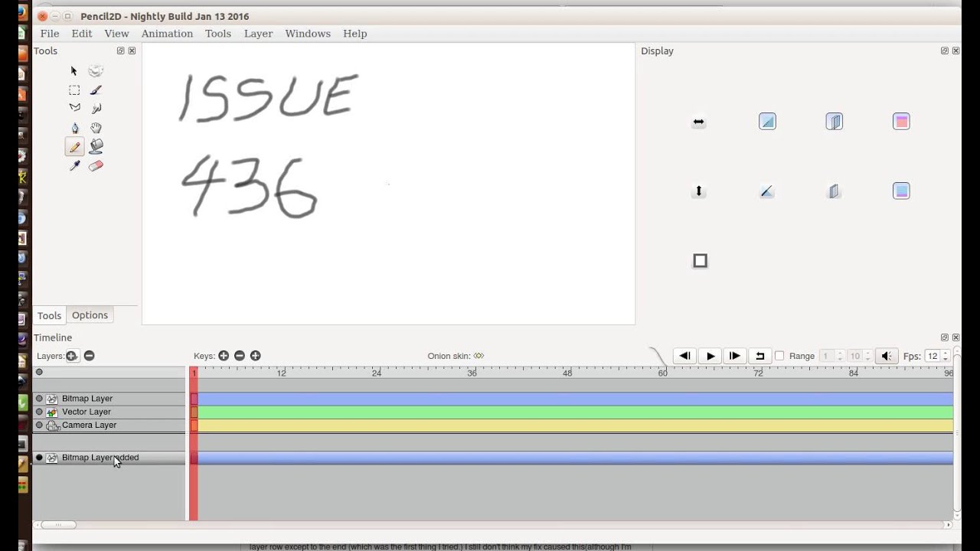Click the Range end spin box
Screen dimensions: 980x551
coord(860,356)
